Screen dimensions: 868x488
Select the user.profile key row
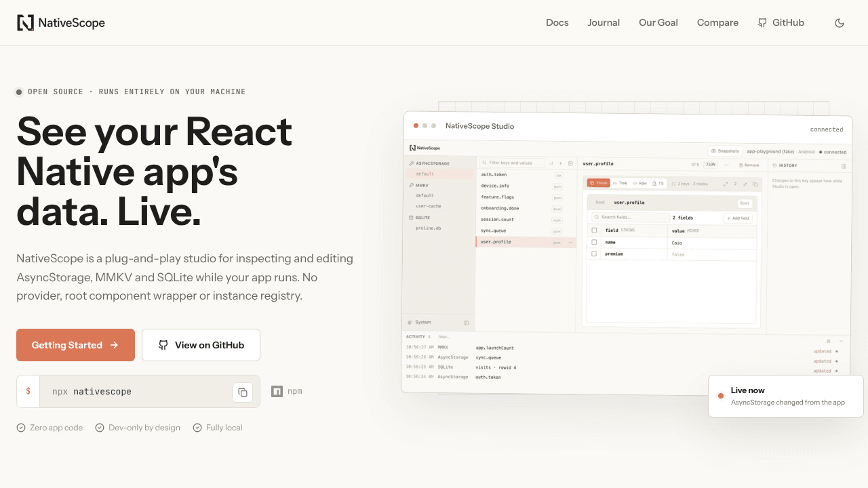point(526,242)
